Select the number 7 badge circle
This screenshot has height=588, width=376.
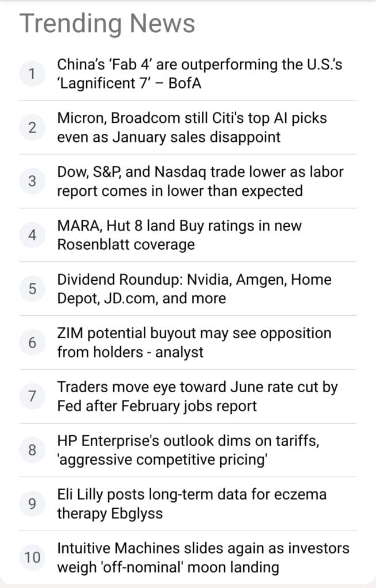pos(33,396)
